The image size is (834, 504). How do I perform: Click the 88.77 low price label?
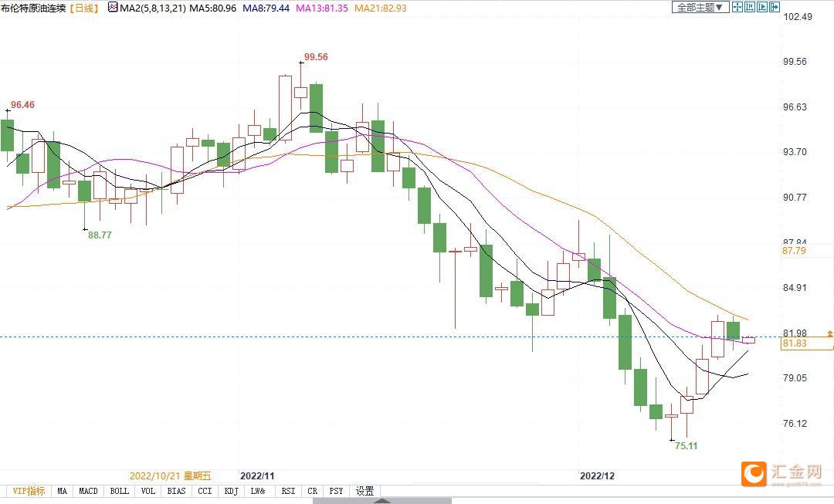100,235
